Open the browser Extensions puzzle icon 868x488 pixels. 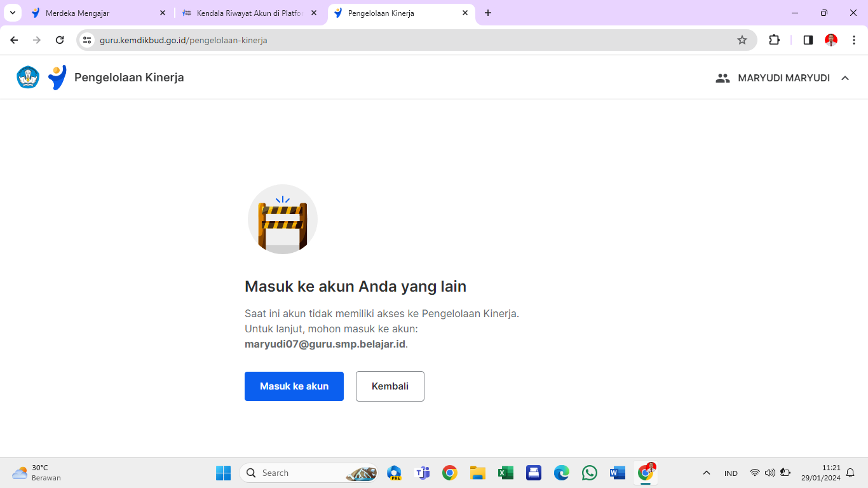point(774,40)
